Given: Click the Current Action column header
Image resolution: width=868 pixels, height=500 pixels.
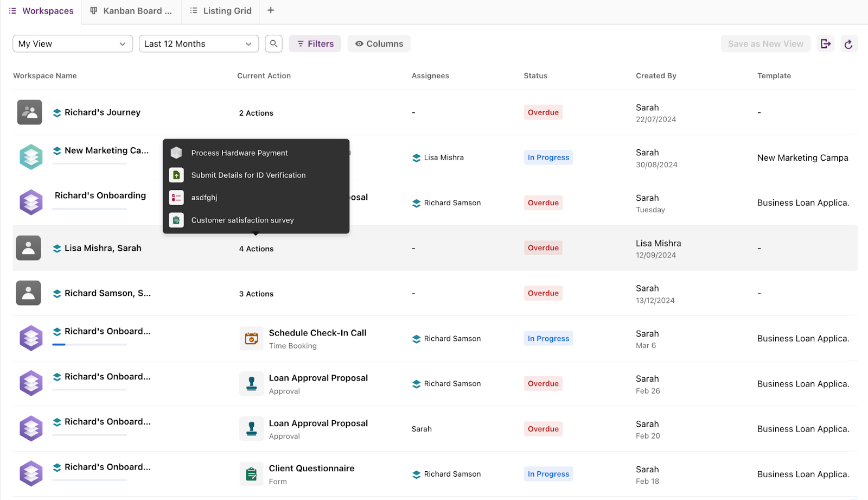Looking at the screenshot, I should [x=264, y=76].
